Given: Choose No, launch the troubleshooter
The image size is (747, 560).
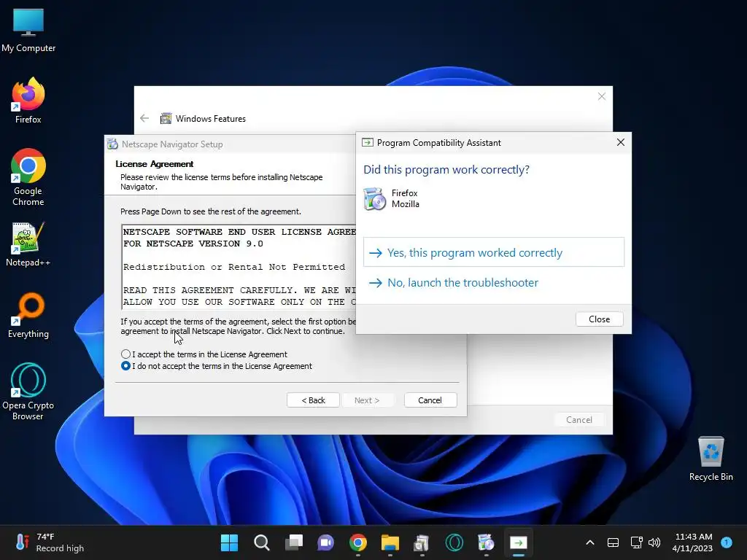Looking at the screenshot, I should coord(494,282).
